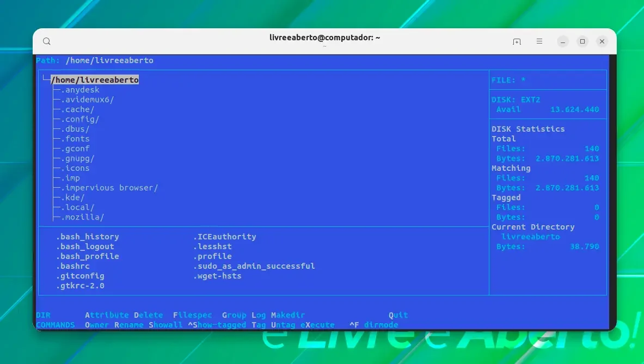Click the Makedir command
The height and width of the screenshot is (364, 644).
tap(288, 315)
